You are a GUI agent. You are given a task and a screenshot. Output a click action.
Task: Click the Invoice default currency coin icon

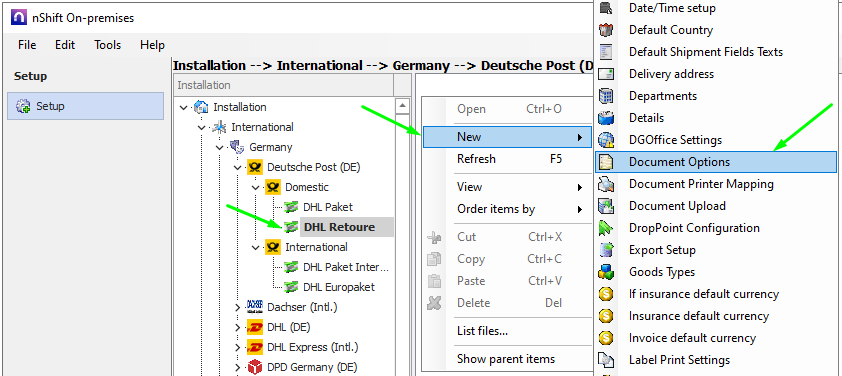point(606,338)
